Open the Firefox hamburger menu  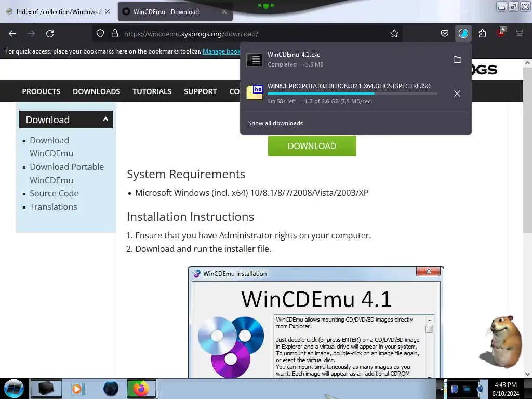tap(519, 34)
